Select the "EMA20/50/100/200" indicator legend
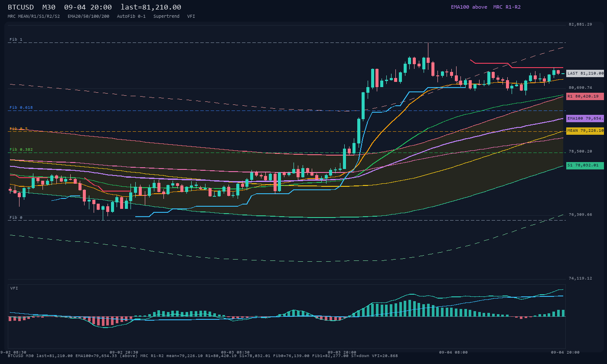Image resolution: width=607 pixels, height=364 pixels. pyautogui.click(x=88, y=16)
